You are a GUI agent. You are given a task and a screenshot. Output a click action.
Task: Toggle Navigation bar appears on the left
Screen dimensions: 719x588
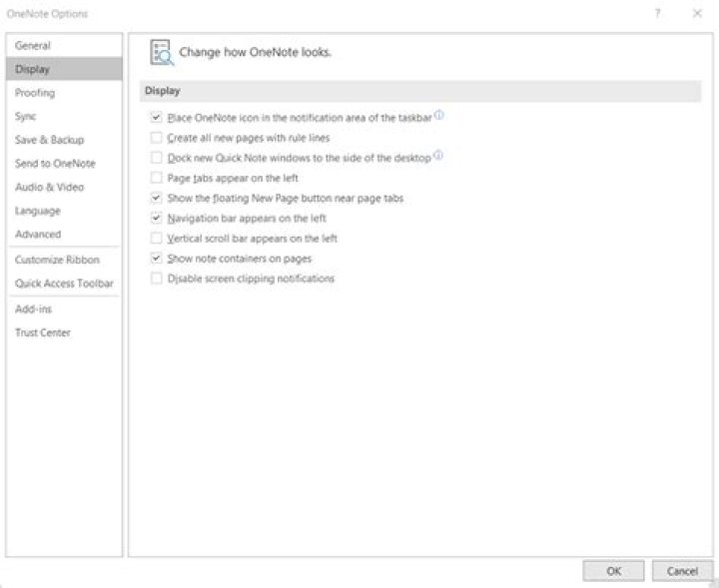tap(157, 219)
